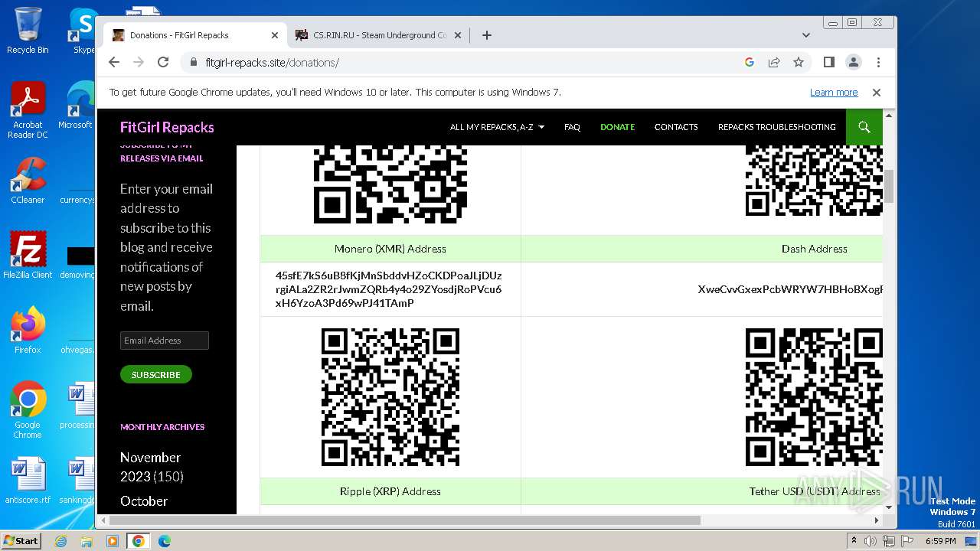The width and height of the screenshot is (980, 551).
Task: Share this page icon
Action: (x=774, y=62)
